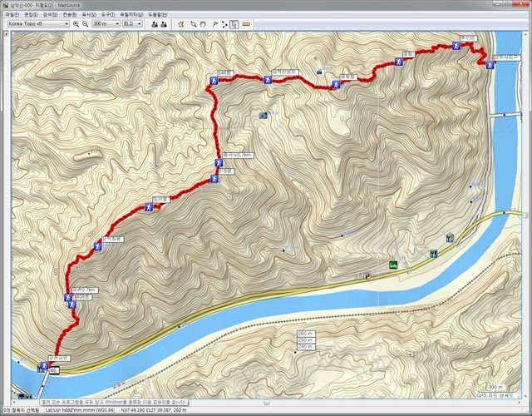Click the zoom out magnifier icon
The width and height of the screenshot is (532, 416).
pyautogui.click(x=86, y=24)
